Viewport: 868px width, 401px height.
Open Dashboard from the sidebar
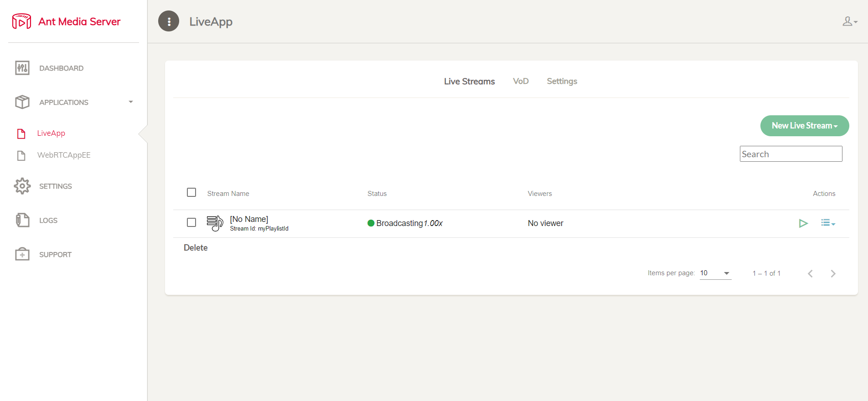(61, 68)
